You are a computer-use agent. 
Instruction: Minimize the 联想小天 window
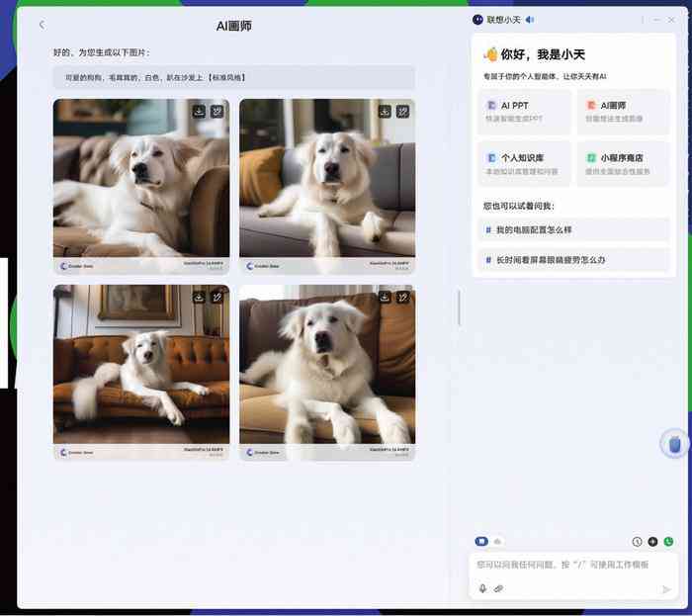pyautogui.click(x=656, y=20)
